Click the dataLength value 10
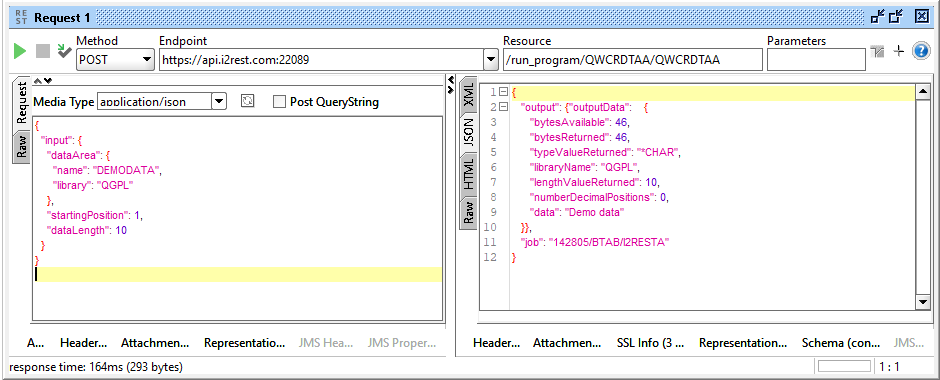940x380 pixels. tap(120, 230)
